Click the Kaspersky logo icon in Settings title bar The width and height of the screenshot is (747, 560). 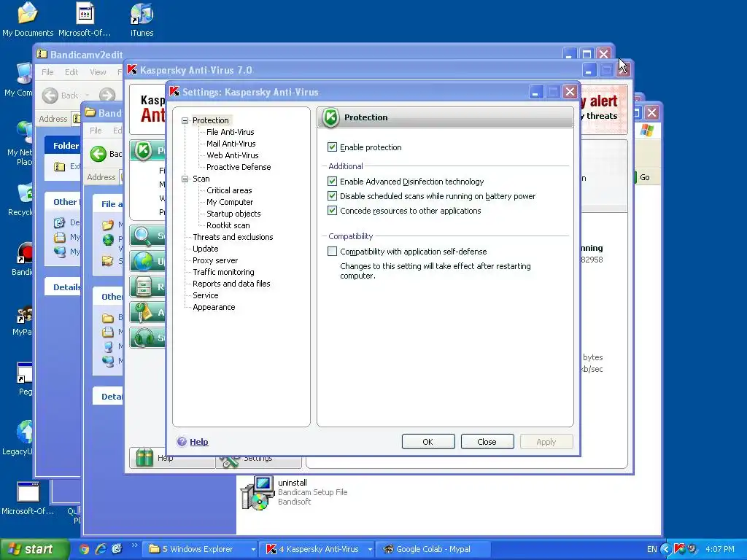tap(174, 91)
